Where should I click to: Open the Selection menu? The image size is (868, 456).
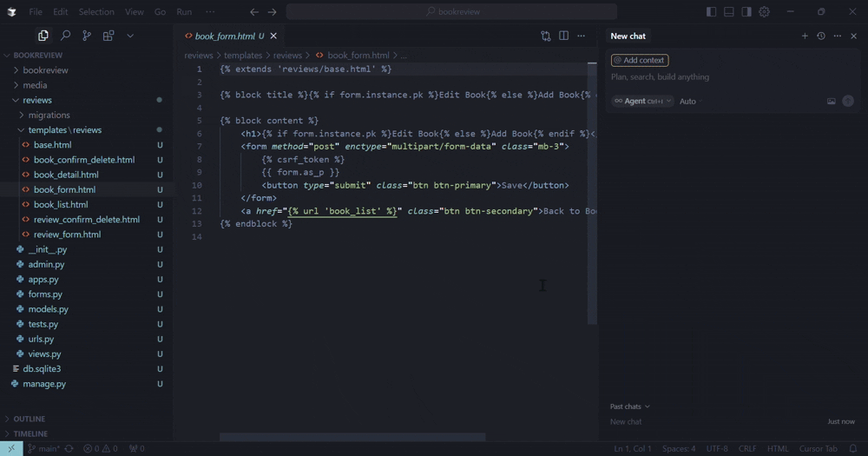click(x=96, y=12)
